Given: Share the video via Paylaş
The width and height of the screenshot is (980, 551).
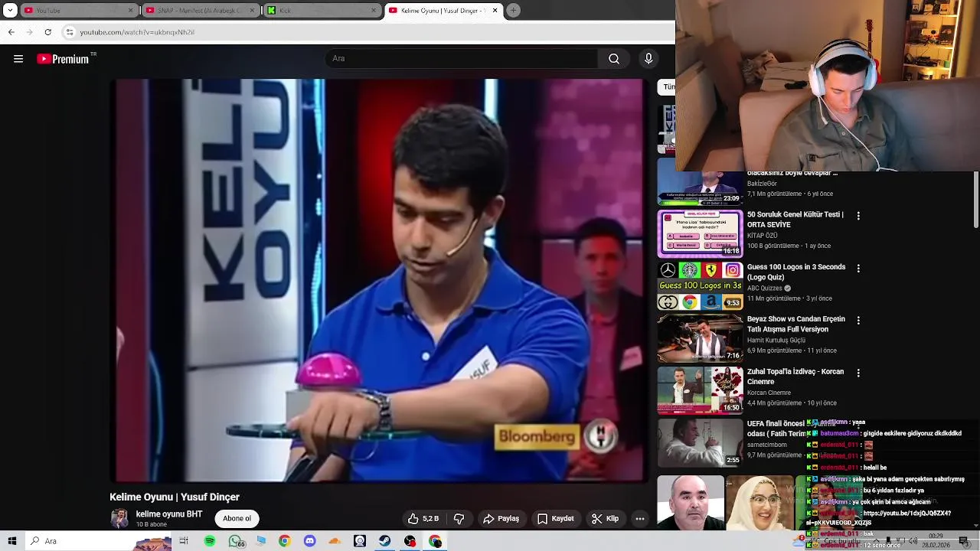Looking at the screenshot, I should pyautogui.click(x=501, y=519).
